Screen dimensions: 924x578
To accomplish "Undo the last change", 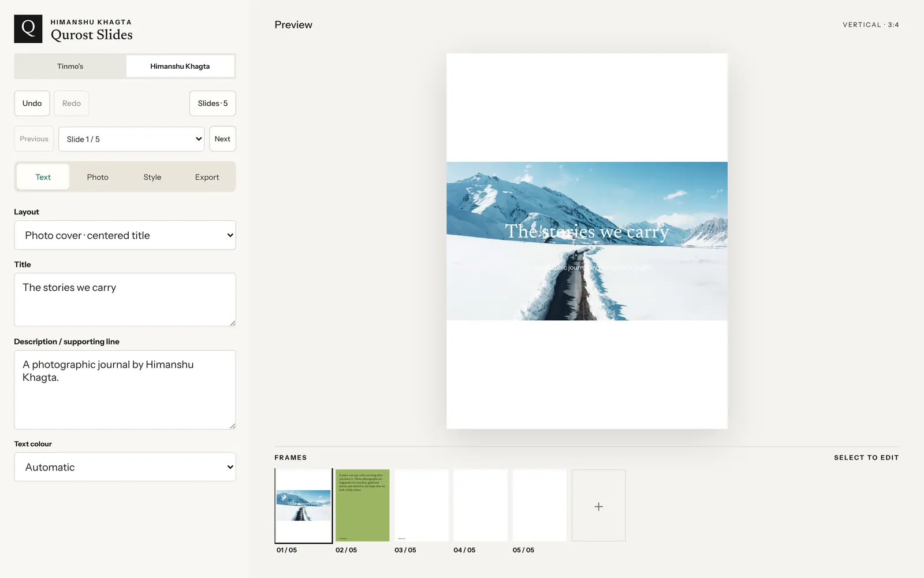I will point(32,103).
